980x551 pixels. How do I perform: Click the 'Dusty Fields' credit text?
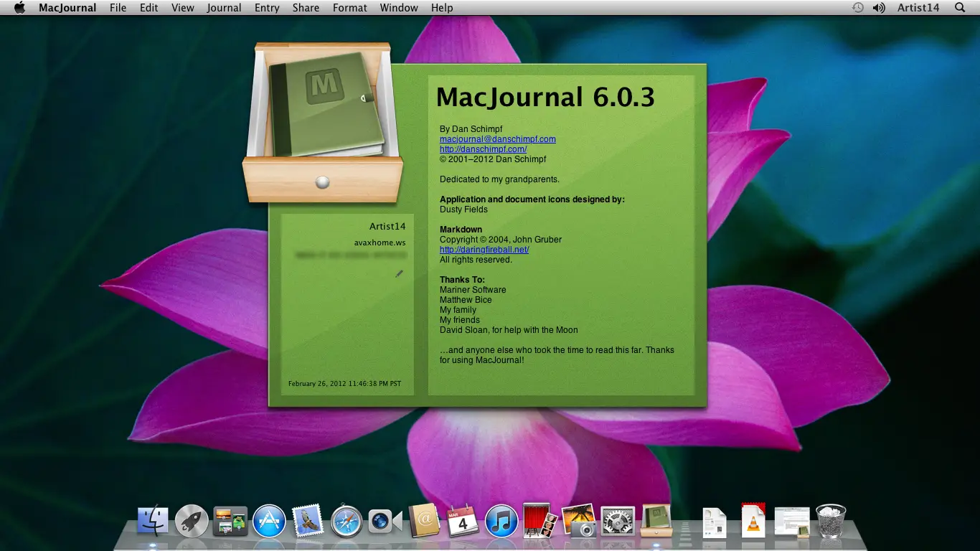(463, 209)
